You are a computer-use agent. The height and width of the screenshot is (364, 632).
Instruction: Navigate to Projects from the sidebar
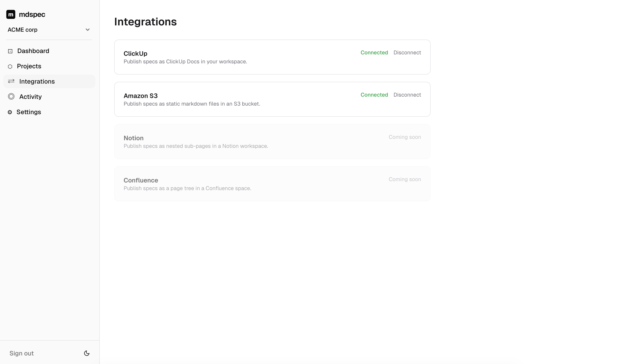(29, 66)
